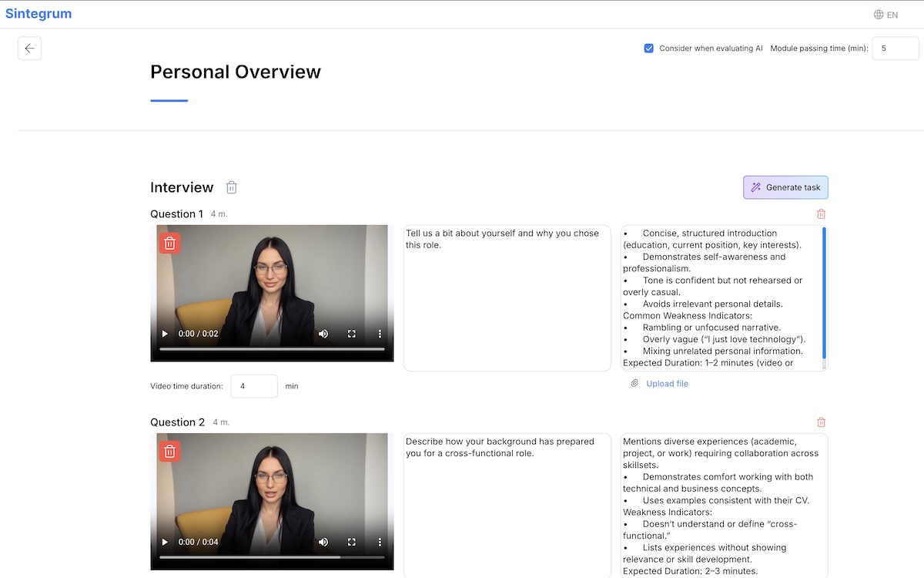Click the back arrow in the top left
Image resolution: width=924 pixels, height=578 pixels.
(29, 48)
